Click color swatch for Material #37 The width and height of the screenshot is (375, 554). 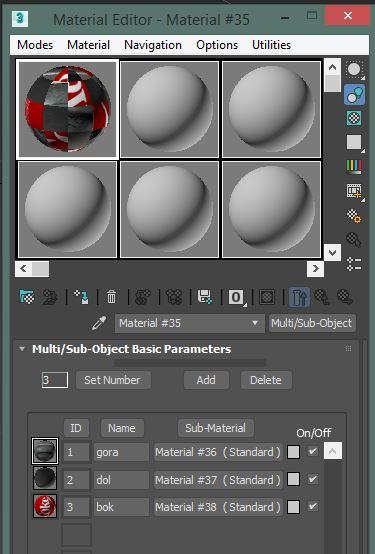pyautogui.click(x=293, y=479)
